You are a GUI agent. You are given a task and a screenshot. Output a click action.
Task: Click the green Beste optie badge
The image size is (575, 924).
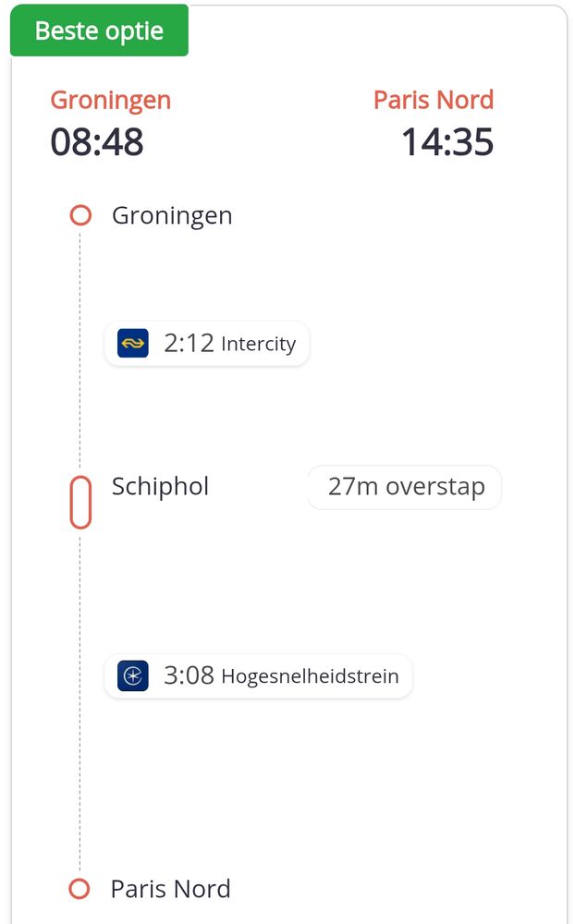[99, 30]
